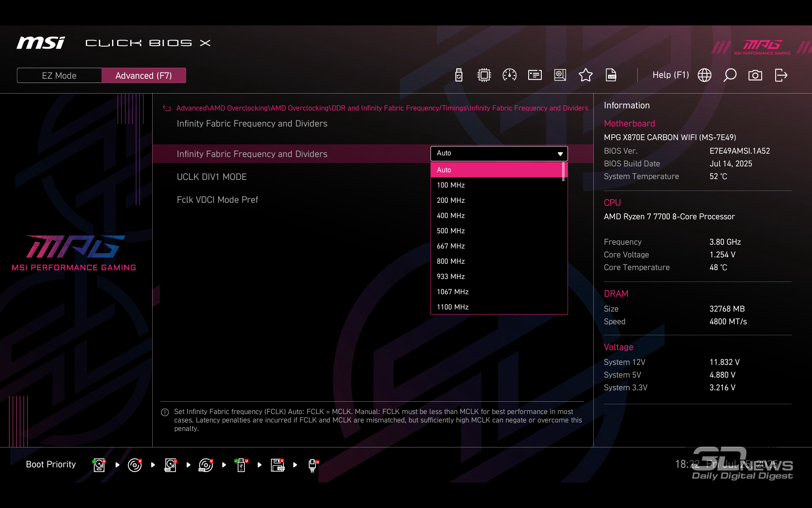
Task: Click the BIOS Build Date Jul 14, 2025
Action: (x=731, y=164)
